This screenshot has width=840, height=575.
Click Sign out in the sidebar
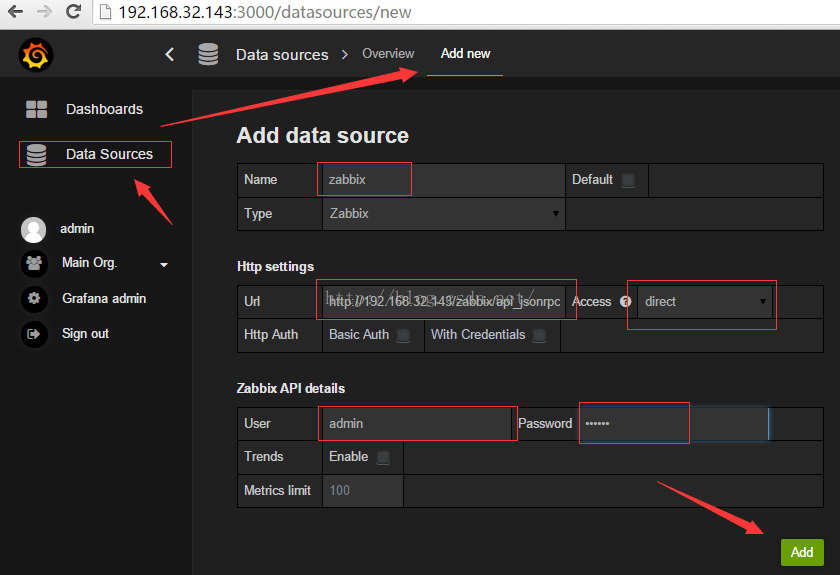pyautogui.click(x=85, y=334)
